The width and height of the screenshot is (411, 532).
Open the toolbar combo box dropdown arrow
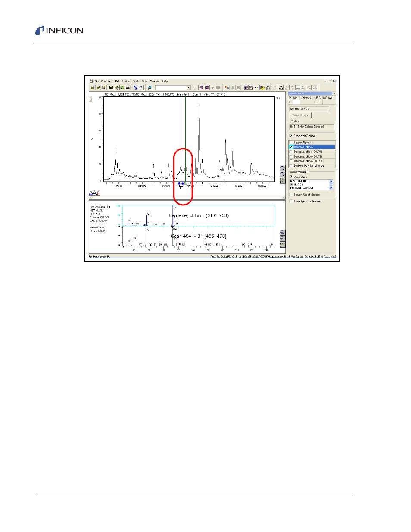(189, 87)
